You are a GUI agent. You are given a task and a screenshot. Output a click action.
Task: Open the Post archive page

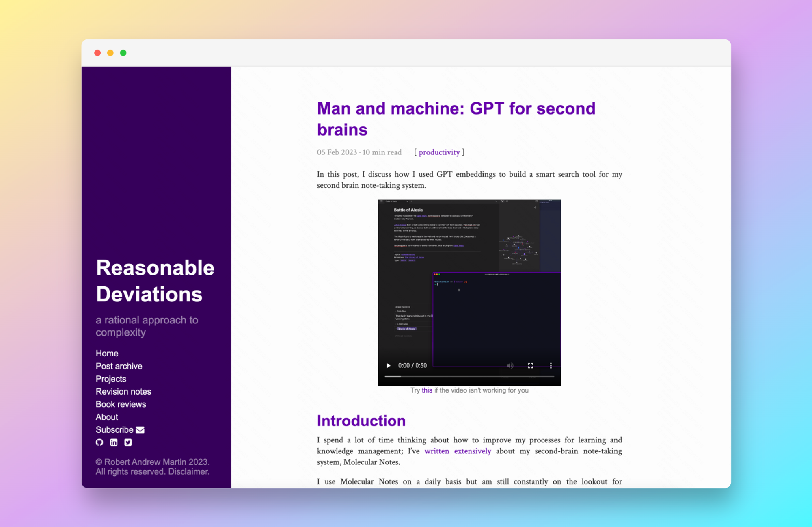119,366
